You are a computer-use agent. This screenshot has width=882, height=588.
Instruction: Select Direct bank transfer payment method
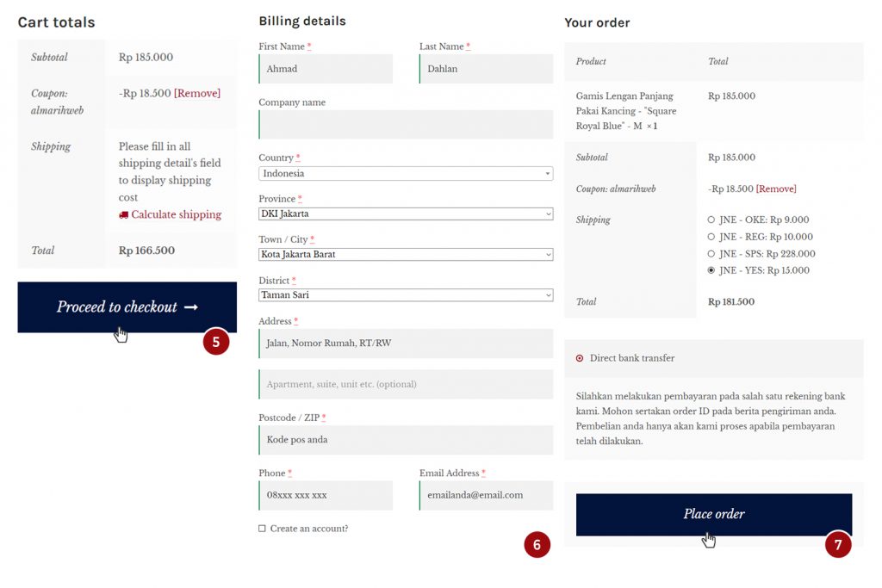580,358
